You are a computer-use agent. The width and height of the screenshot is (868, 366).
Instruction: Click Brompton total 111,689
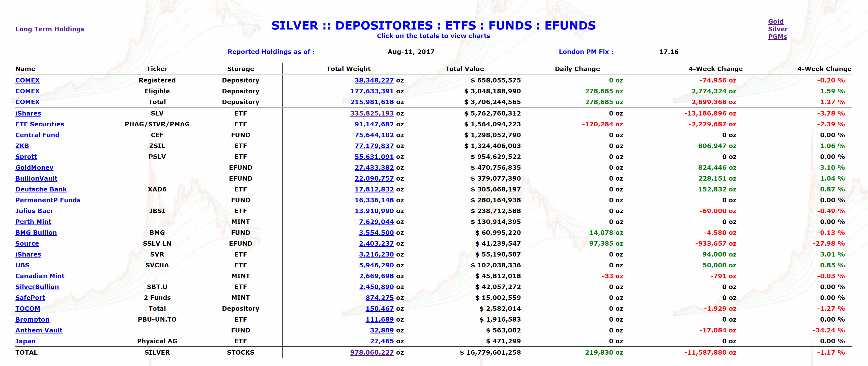380,319
